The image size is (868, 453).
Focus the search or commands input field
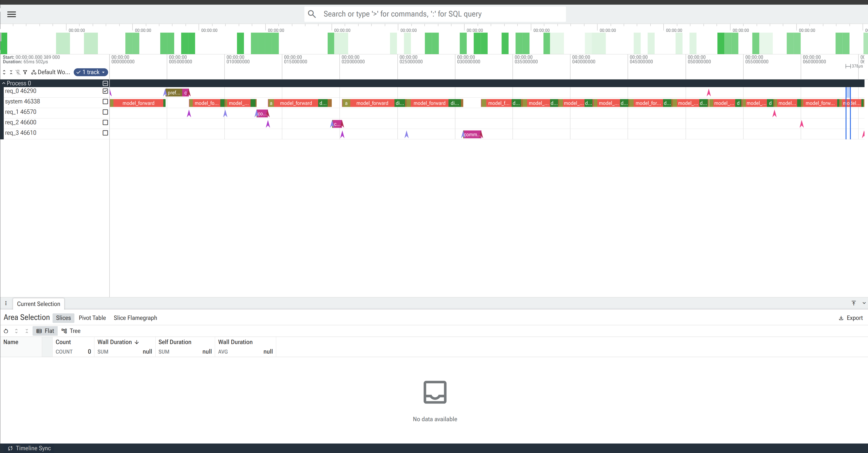[x=435, y=14]
